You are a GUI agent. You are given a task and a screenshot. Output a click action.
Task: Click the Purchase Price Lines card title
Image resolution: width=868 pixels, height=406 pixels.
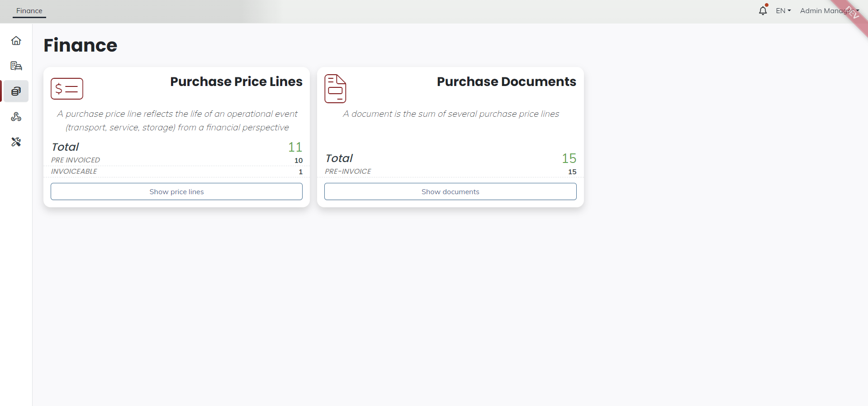tap(236, 81)
